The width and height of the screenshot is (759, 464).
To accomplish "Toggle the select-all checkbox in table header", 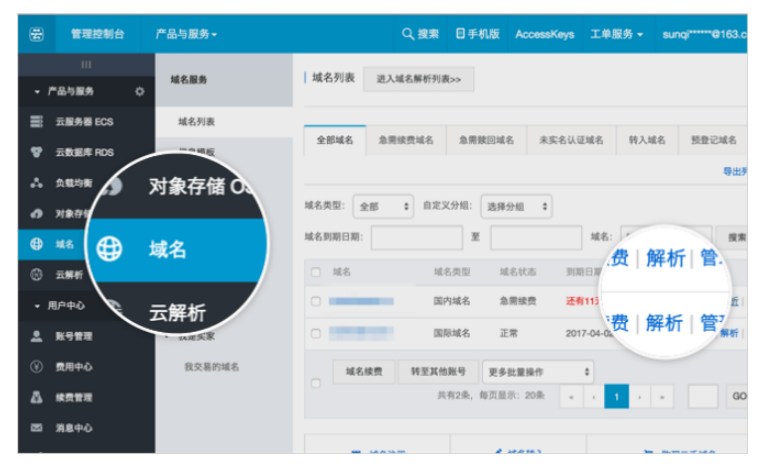I will click(316, 272).
